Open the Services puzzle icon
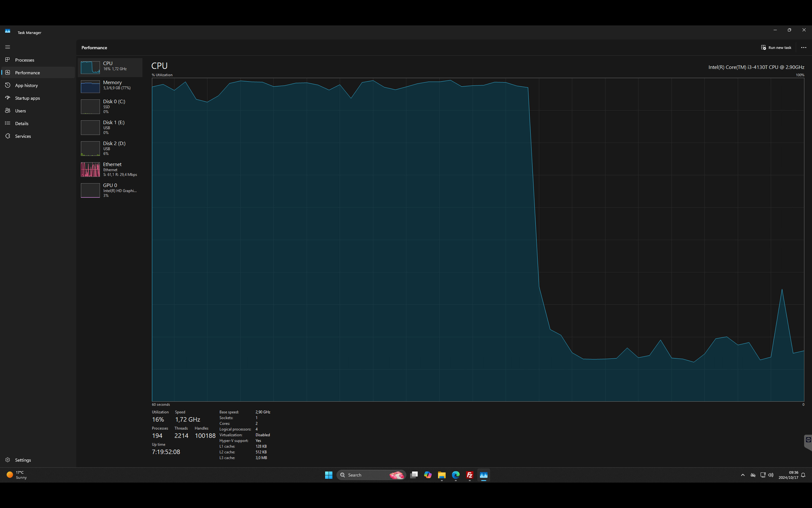Screen dimensions: 812x508 coord(8,136)
